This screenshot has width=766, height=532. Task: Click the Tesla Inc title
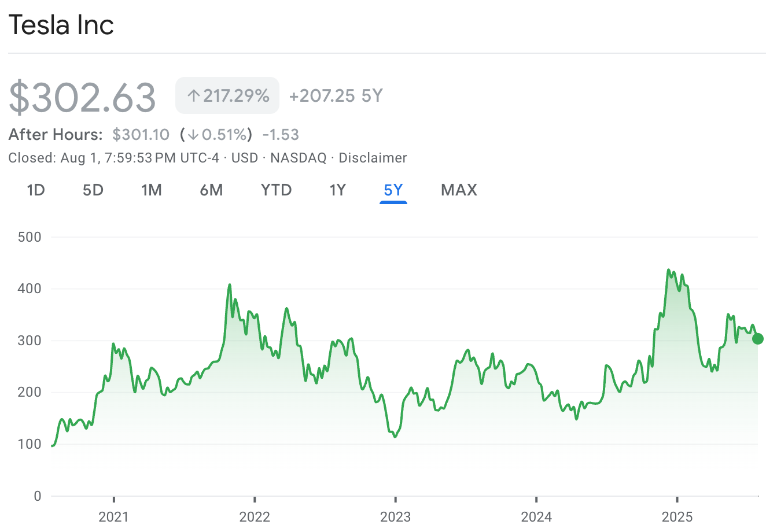[61, 25]
